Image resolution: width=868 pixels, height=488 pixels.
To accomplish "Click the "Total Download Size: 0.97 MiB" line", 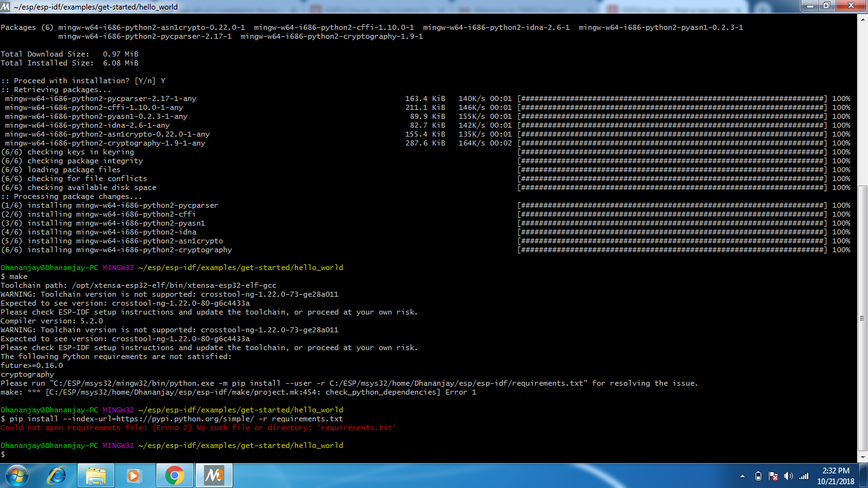I will 69,54.
